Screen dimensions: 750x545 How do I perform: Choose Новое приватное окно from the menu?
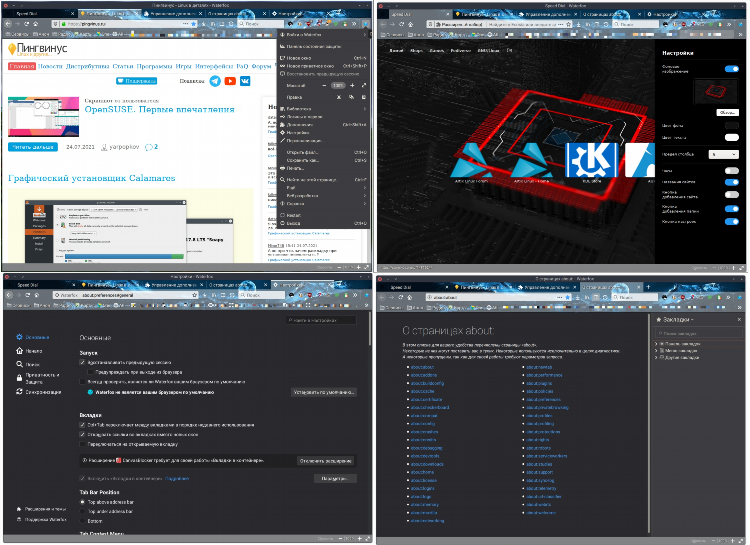(323, 66)
